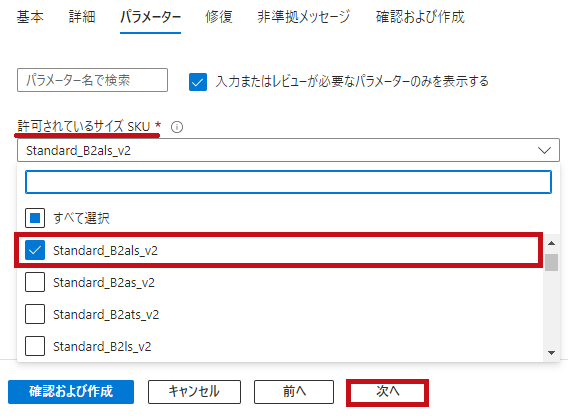
Task: Click the info icon beside 許可されているサイズ SKU
Action: (x=177, y=127)
